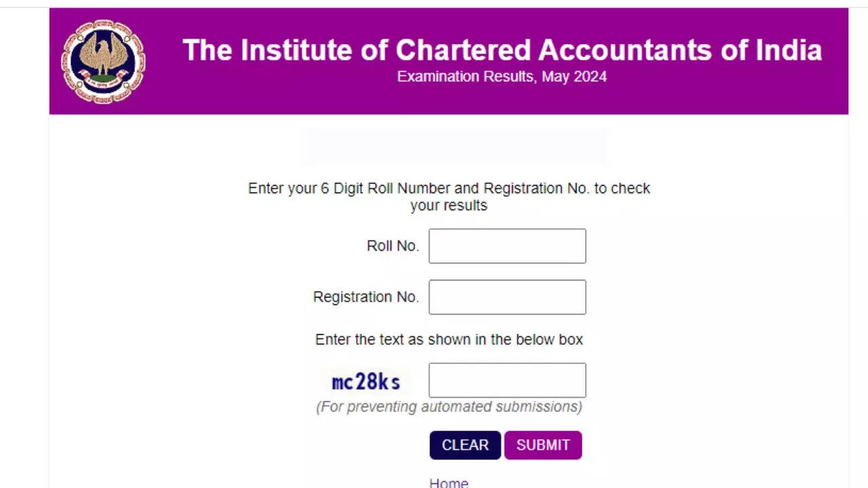Click the 'Roll No.' label
The image size is (868, 488).
393,246
